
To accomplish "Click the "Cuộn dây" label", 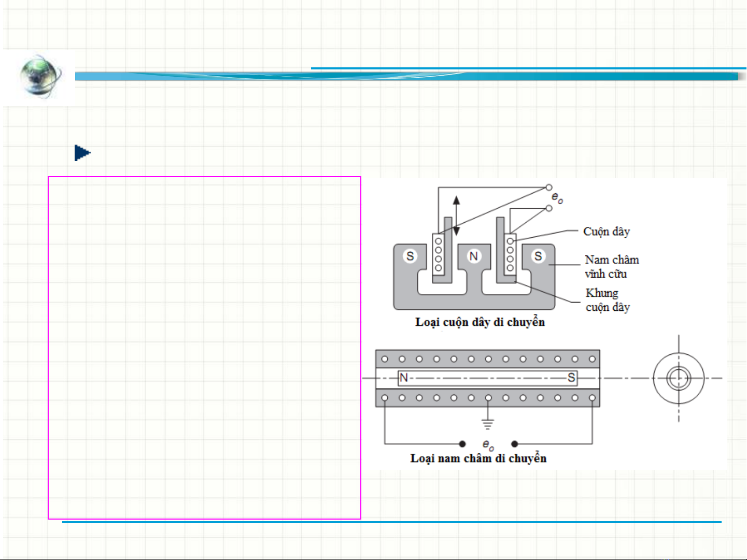I will [x=606, y=232].
